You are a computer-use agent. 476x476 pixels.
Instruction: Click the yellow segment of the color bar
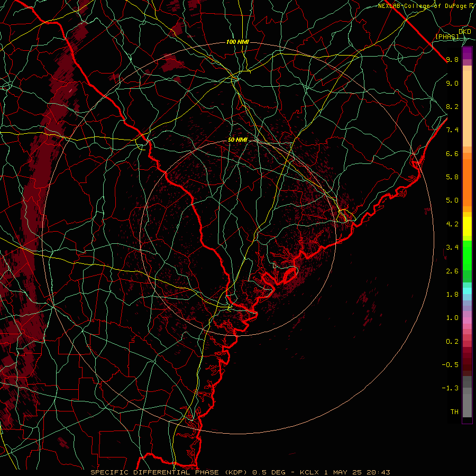coord(467,226)
